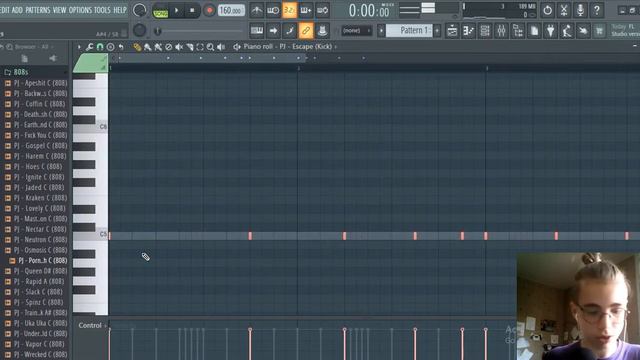This screenshot has width=640, height=360.
Task: Toggle wait for input before recording
Action: tap(273, 10)
